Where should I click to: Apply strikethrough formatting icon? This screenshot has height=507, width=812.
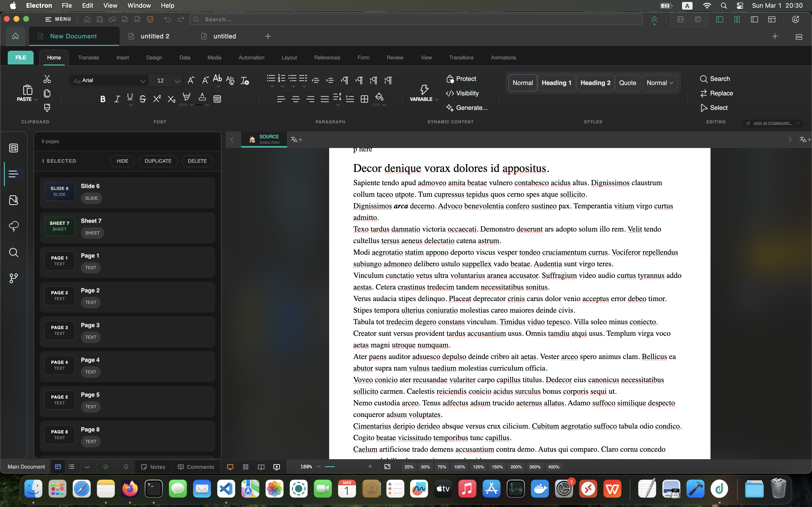click(x=143, y=99)
